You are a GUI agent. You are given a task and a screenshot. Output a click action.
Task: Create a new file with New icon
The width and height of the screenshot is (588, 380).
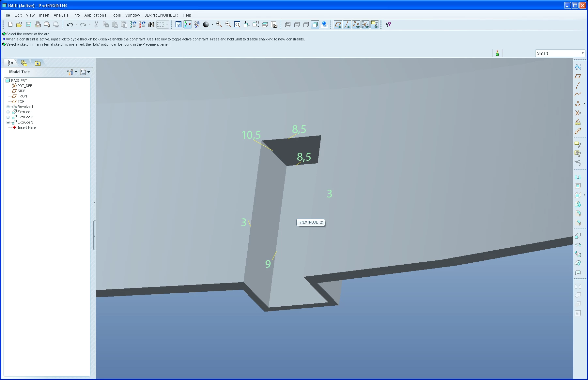point(10,24)
